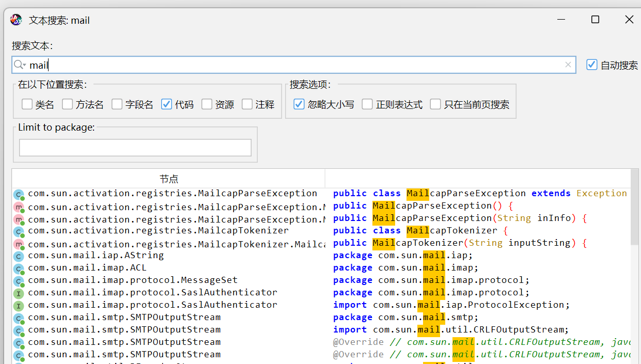Viewport: 641px width, 364px height.
Task: Select code 'public MailcapParseException() {'
Action: (x=423, y=205)
